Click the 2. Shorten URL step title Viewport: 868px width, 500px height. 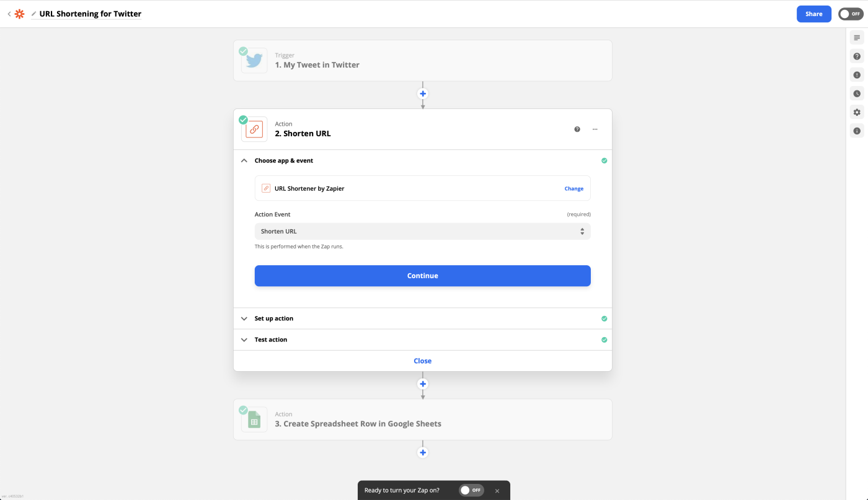pos(303,134)
